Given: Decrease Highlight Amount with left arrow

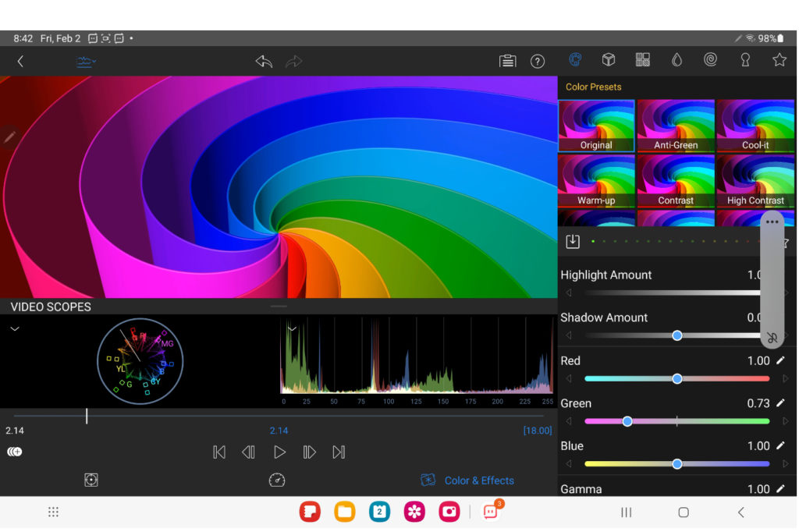Looking at the screenshot, I should pos(569,293).
